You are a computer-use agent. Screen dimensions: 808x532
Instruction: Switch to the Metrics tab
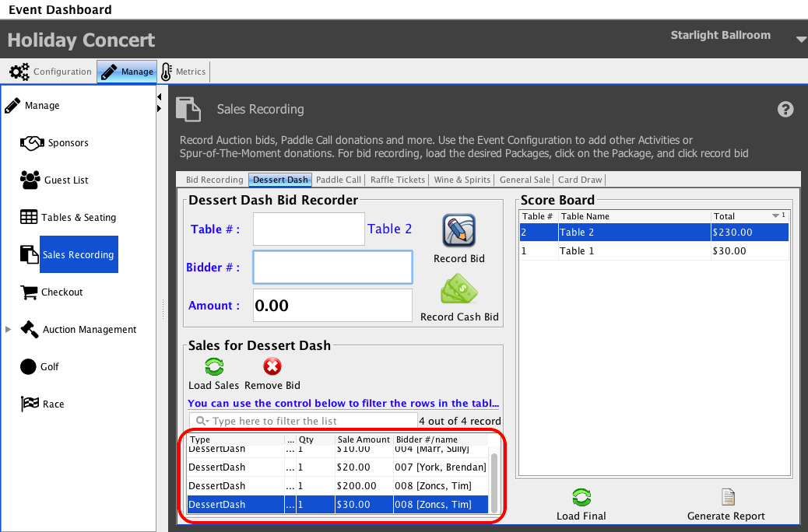point(184,72)
